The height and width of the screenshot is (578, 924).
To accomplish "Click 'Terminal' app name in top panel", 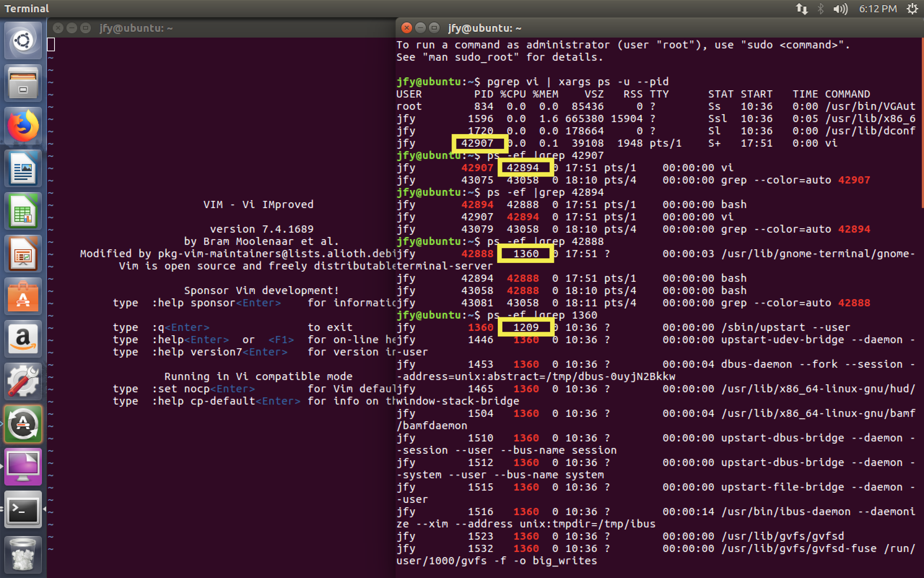I will click(x=27, y=8).
